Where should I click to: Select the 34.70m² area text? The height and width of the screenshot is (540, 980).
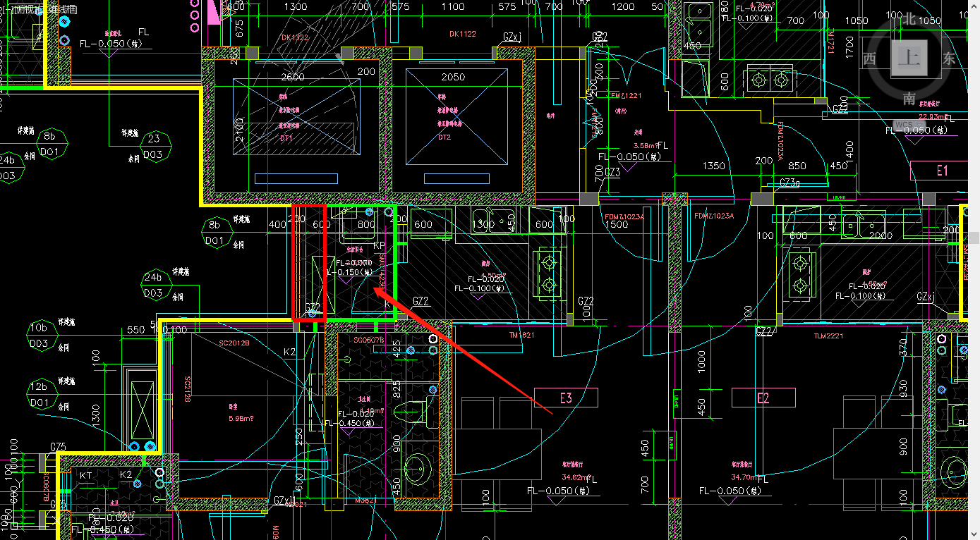[746, 477]
